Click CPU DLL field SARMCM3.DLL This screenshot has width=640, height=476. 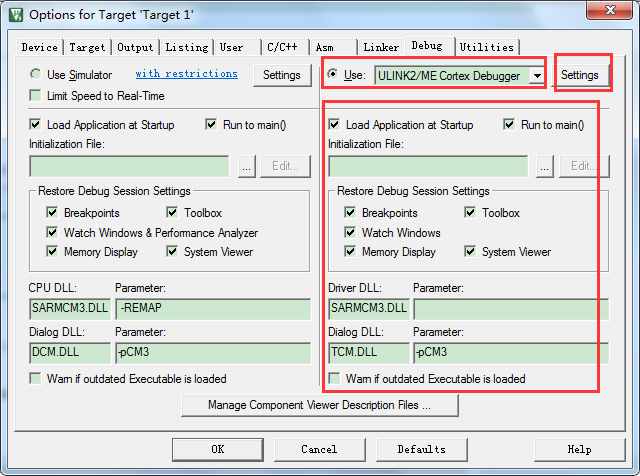click(70, 308)
